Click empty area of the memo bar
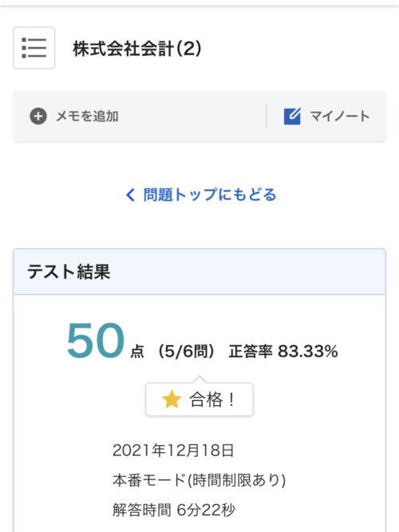Image resolution: width=399 pixels, height=532 pixels. tap(192, 117)
